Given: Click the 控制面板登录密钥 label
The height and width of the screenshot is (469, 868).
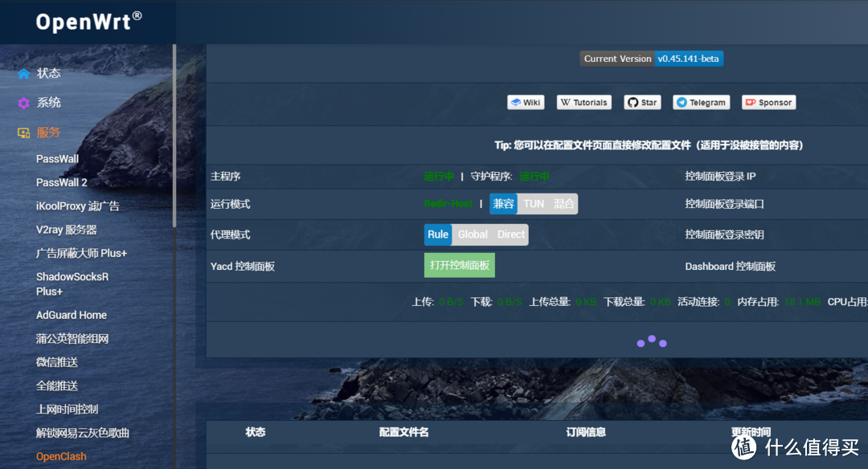Looking at the screenshot, I should click(x=725, y=234).
